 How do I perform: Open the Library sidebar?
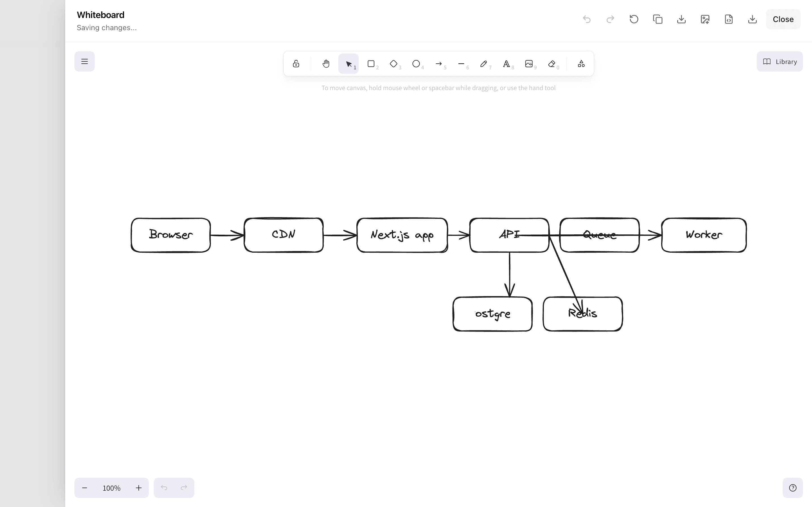pyautogui.click(x=780, y=61)
